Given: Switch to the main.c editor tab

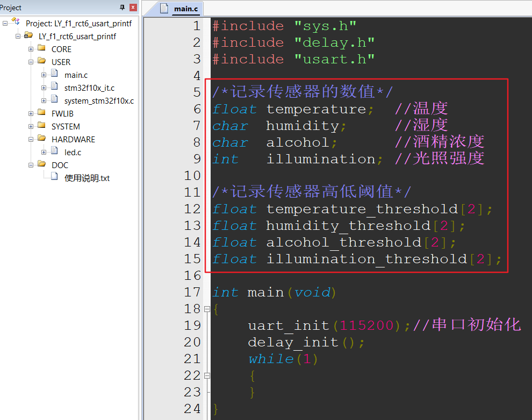Looking at the screenshot, I should [x=186, y=9].
